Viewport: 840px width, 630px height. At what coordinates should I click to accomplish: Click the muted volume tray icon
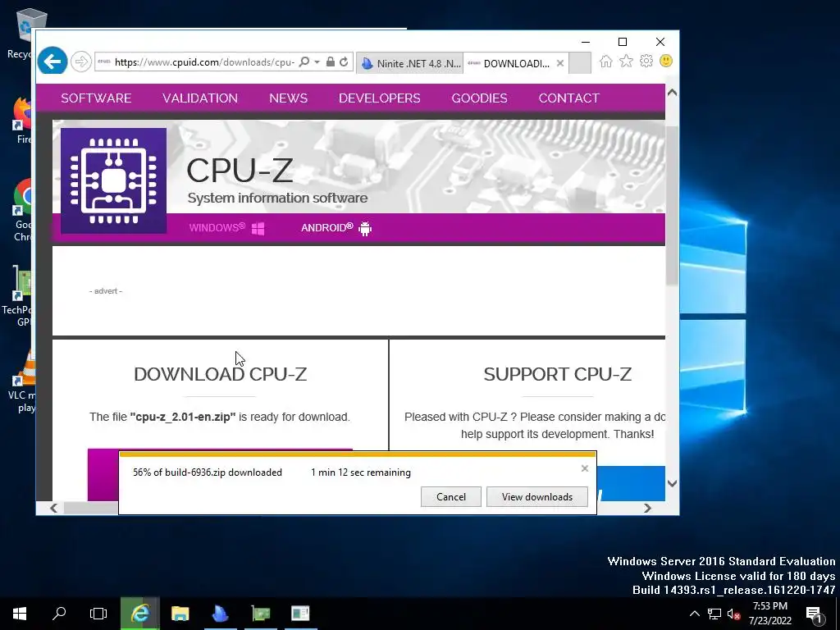tap(733, 614)
